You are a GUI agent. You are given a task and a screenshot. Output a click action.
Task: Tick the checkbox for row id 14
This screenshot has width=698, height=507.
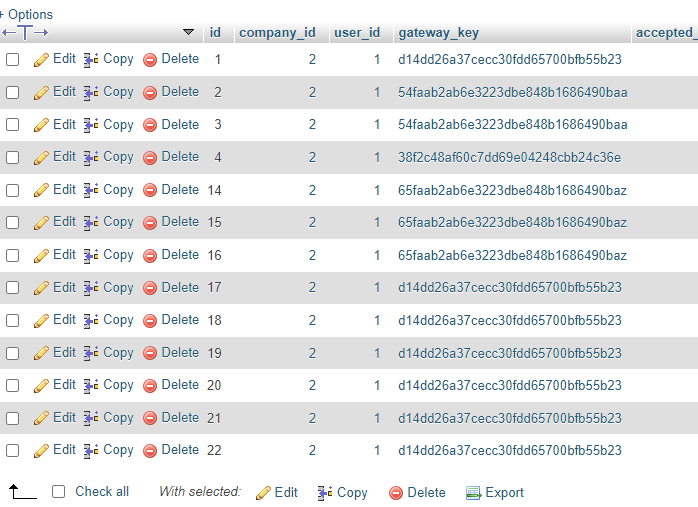(12, 190)
